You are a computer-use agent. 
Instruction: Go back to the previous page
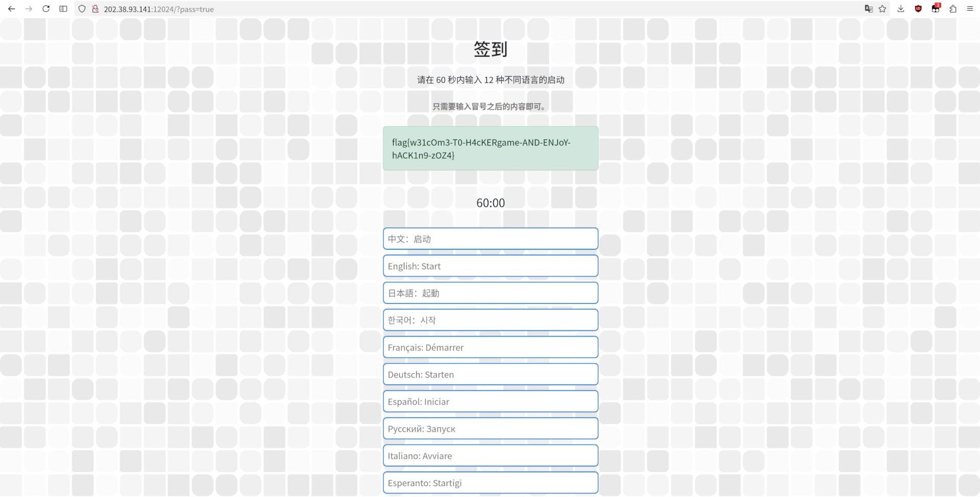pyautogui.click(x=11, y=9)
